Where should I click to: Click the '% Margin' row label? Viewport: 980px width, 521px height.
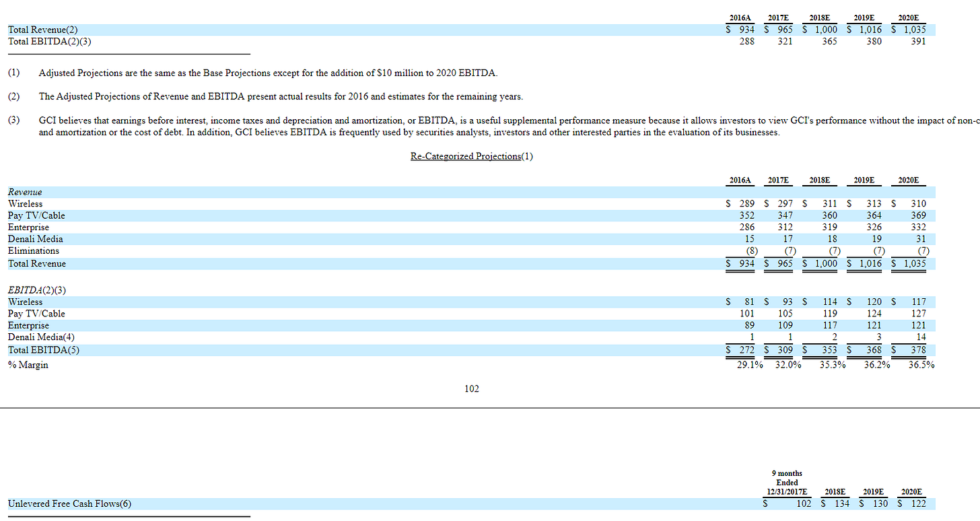(x=28, y=365)
